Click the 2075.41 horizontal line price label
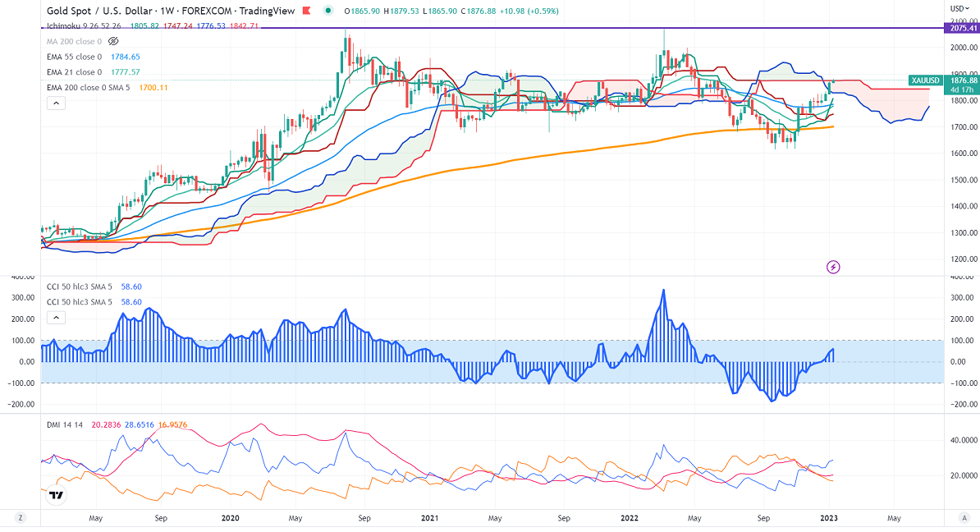The height and width of the screenshot is (532, 980). (x=962, y=28)
